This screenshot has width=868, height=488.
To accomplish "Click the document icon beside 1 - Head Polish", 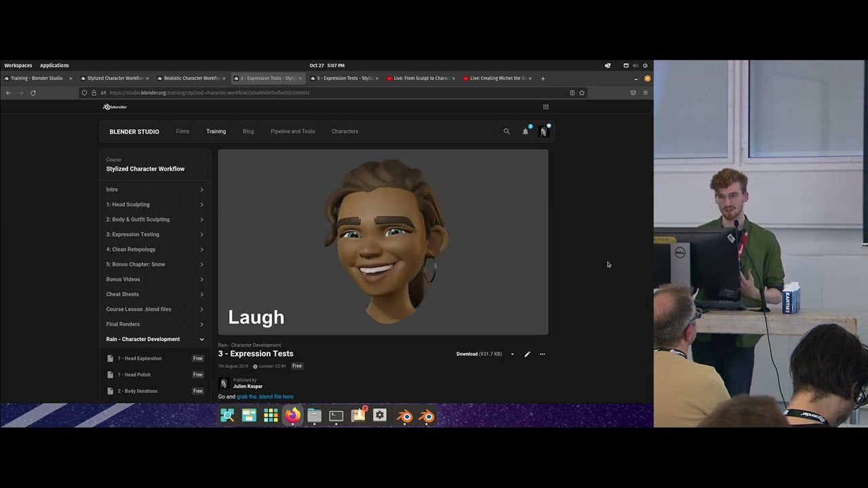I will tap(111, 375).
